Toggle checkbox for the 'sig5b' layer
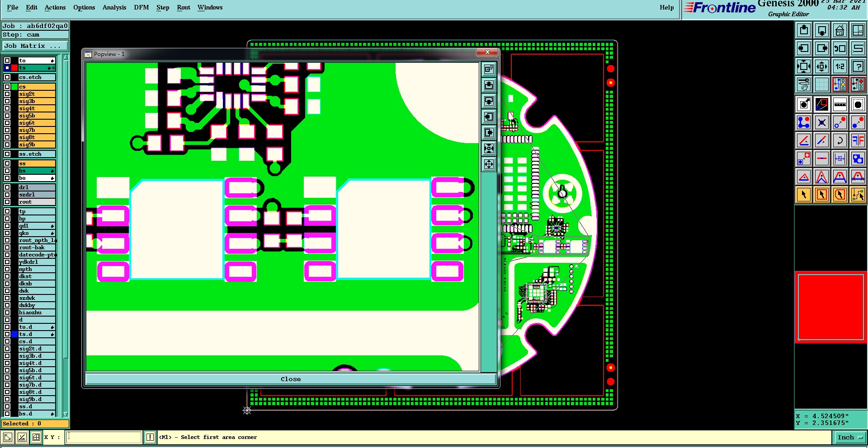868x448 pixels. tap(7, 116)
